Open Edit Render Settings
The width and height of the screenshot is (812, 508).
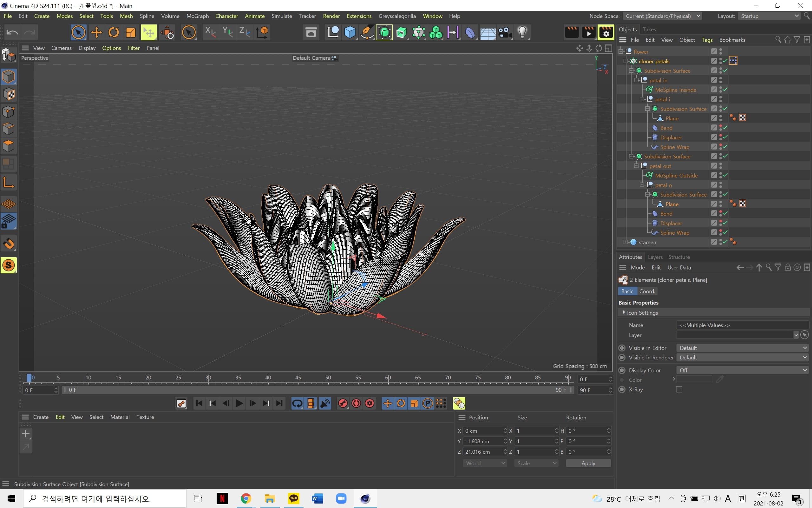pos(606,33)
